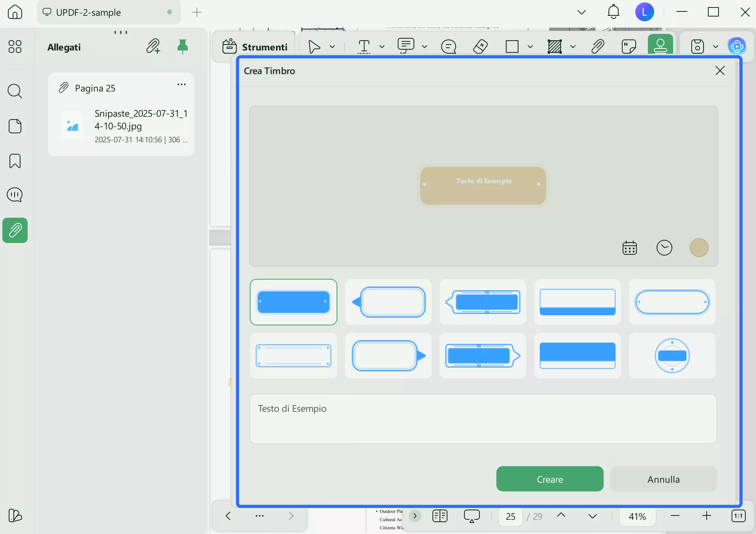Open the Strumenti tools menu

255,47
